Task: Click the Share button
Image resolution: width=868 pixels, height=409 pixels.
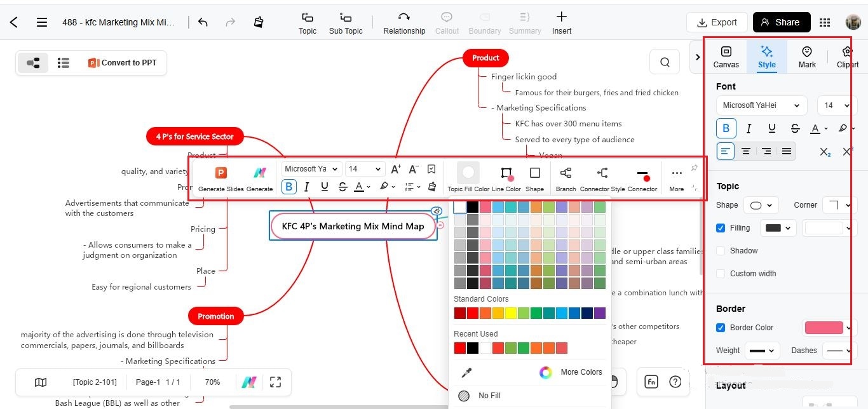Action: tap(782, 22)
